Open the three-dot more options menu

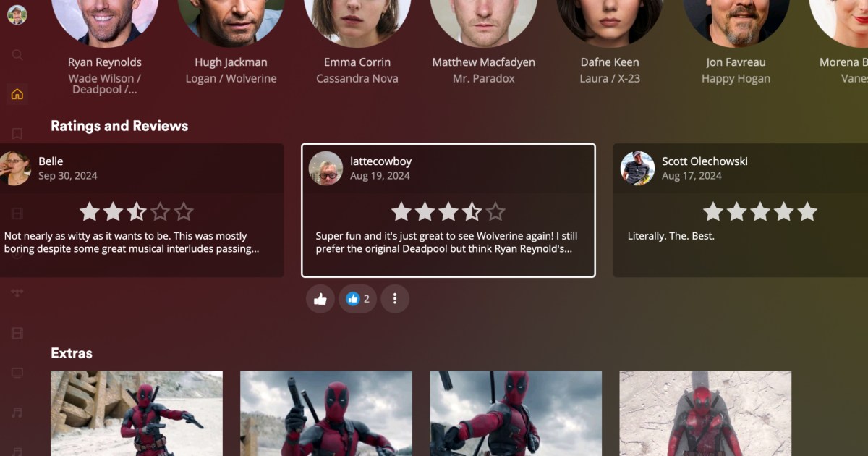(395, 299)
